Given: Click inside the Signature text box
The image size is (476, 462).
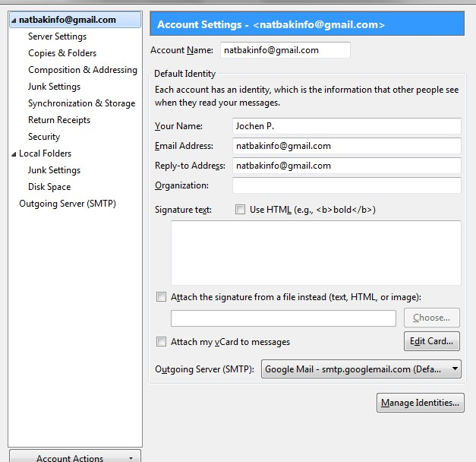Looking at the screenshot, I should [316, 253].
